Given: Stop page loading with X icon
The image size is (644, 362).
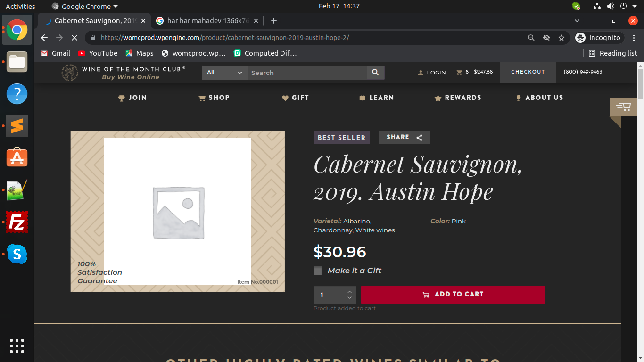Looking at the screenshot, I should tap(74, 38).
